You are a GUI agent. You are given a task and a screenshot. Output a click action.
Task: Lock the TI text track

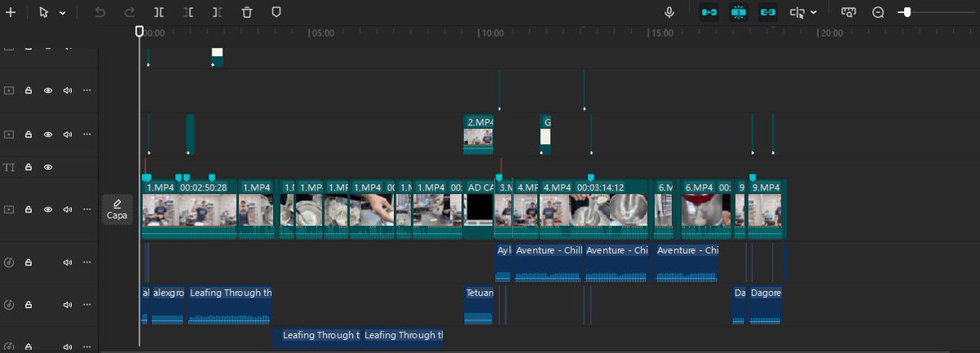coord(28,168)
